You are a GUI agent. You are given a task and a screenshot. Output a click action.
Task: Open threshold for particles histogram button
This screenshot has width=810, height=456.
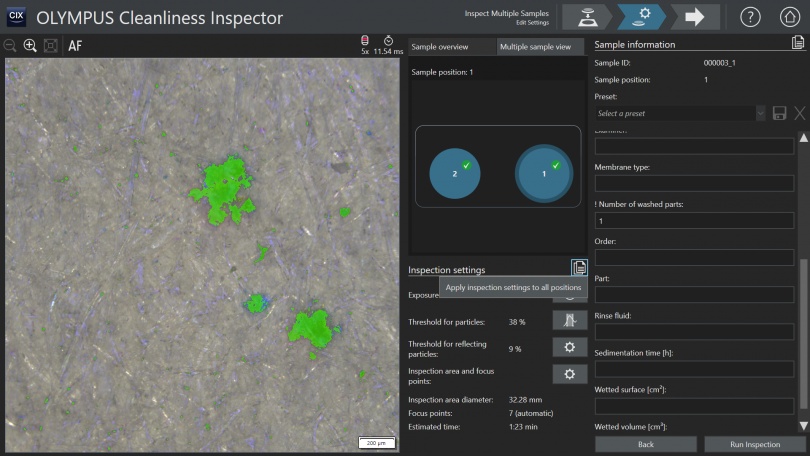click(569, 321)
